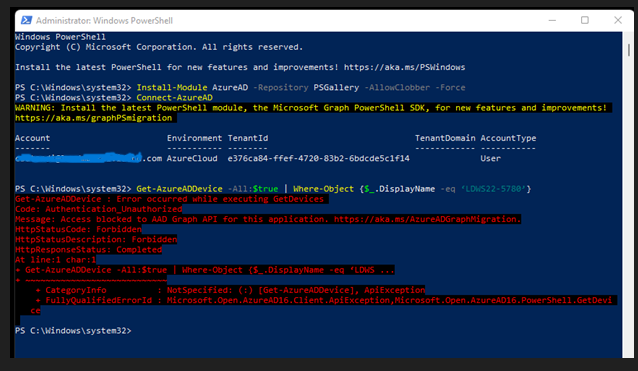
Task: Click the https://aka.ms/graphPSmigration URL
Action: coord(94,118)
